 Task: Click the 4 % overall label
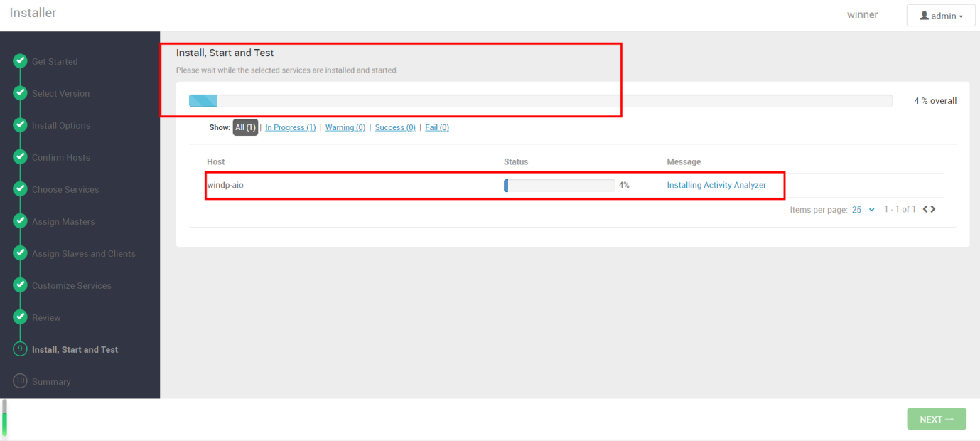coord(935,101)
